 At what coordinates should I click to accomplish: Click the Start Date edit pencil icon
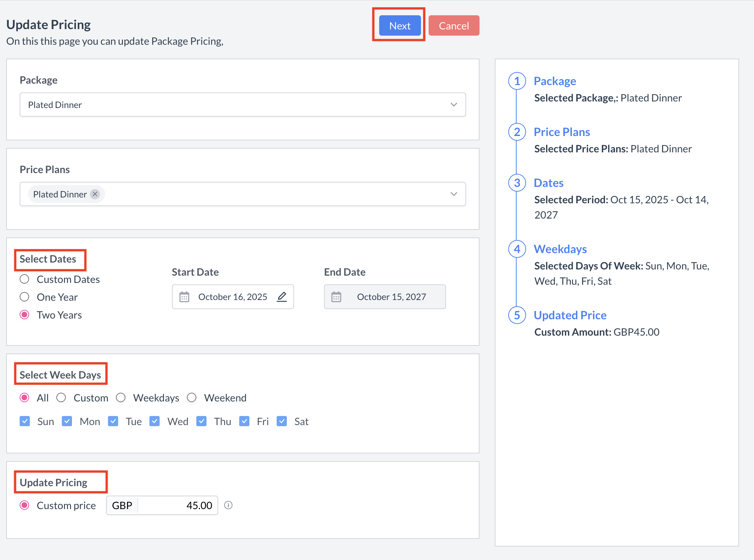click(x=282, y=297)
